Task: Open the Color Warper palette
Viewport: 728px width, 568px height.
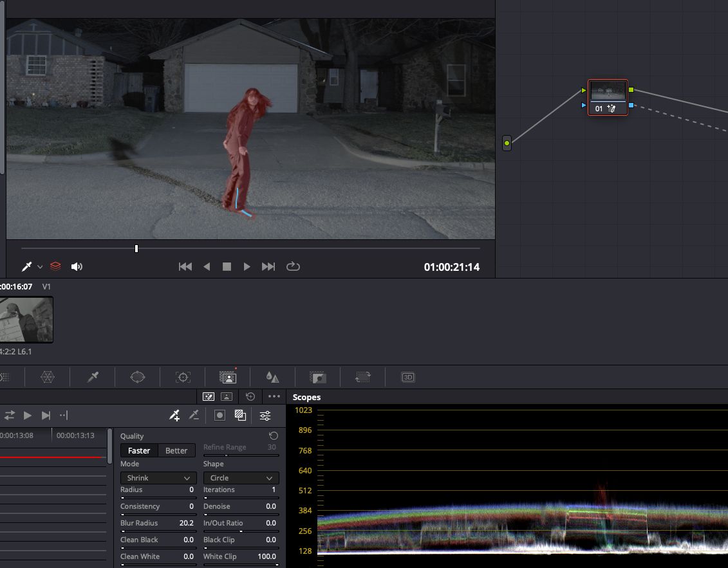Action: 48,378
